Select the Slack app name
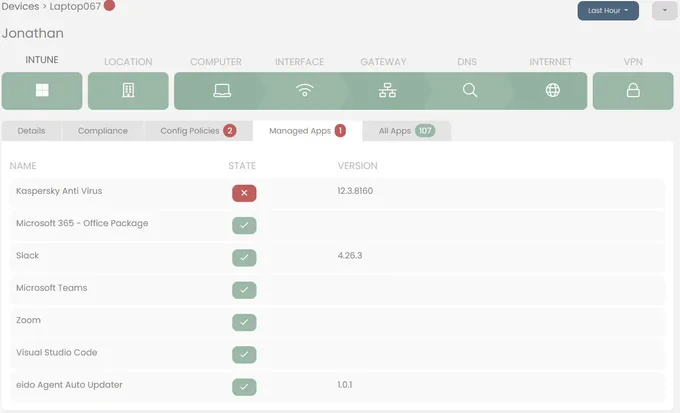Image resolution: width=680 pixels, height=413 pixels. [27, 256]
